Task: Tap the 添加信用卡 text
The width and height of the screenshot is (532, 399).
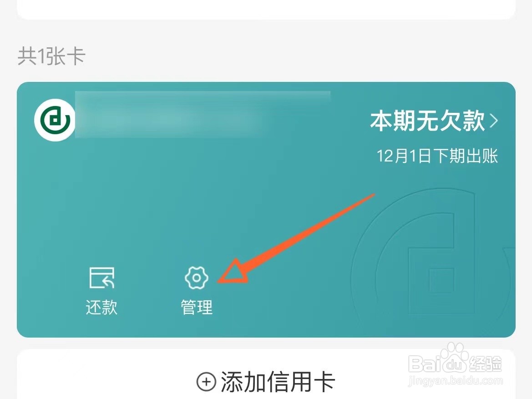Action: [278, 382]
